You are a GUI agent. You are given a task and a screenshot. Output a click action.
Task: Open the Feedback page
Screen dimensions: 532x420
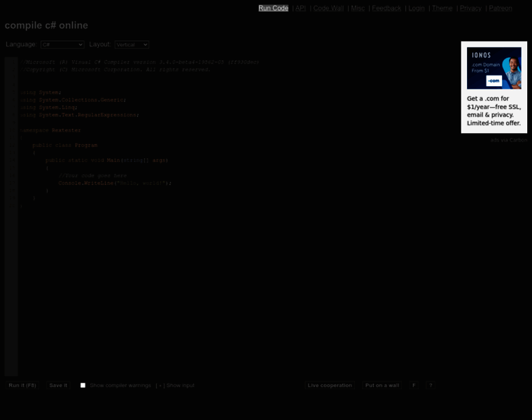click(386, 8)
